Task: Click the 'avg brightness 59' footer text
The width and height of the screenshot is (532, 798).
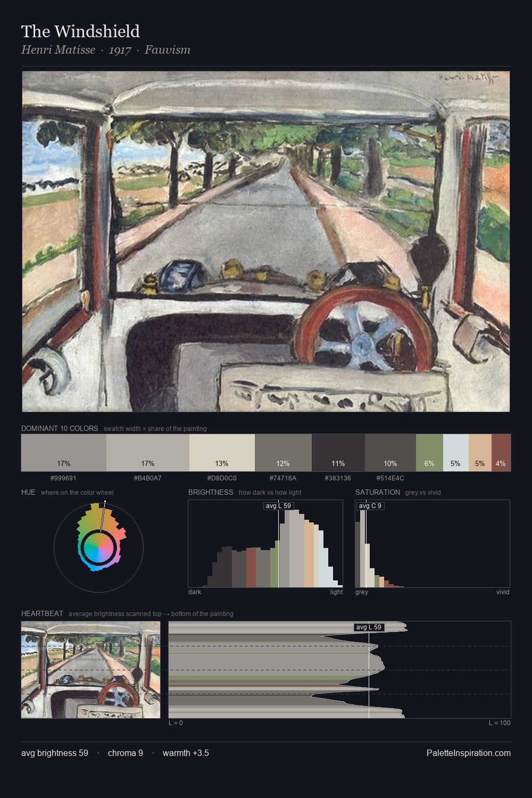Action: [55, 753]
